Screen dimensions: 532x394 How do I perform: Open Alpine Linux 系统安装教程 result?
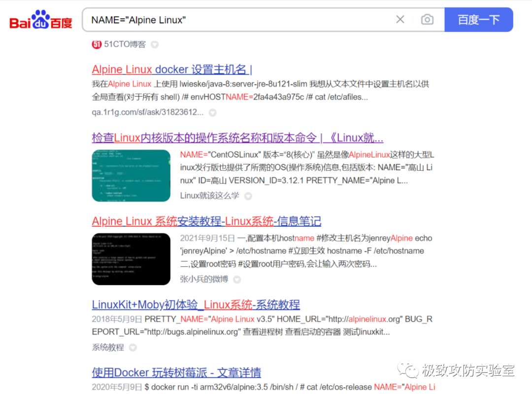[206, 221]
